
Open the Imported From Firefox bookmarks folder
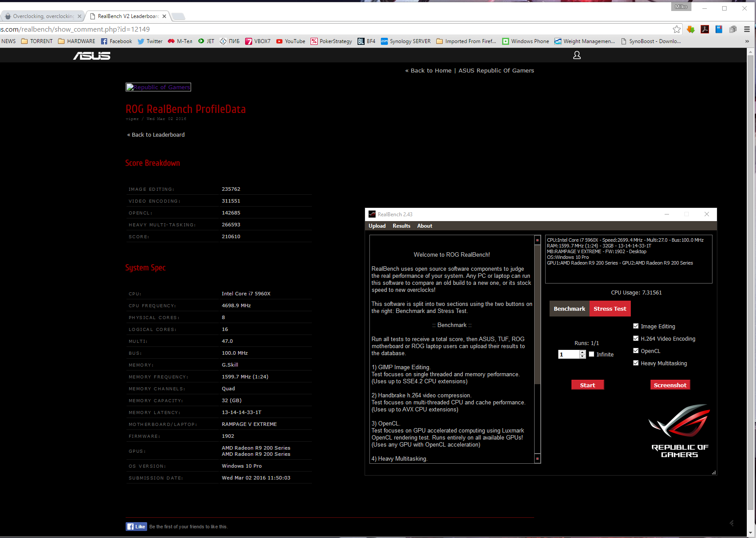466,41
